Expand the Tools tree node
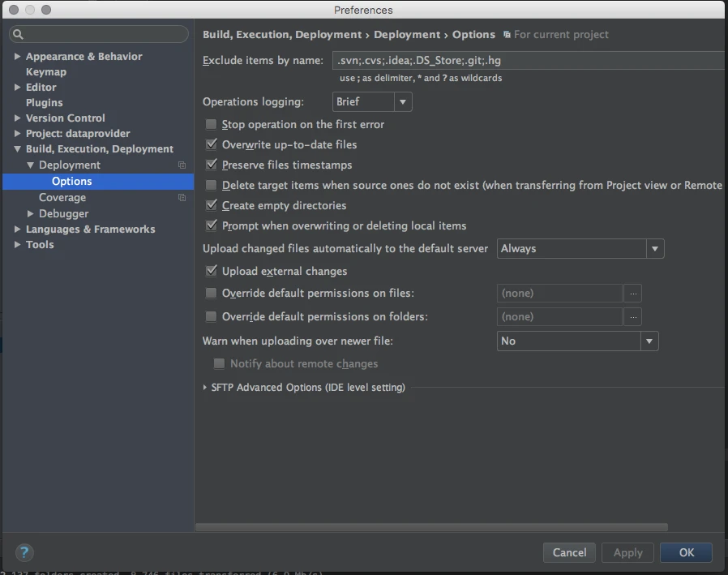The width and height of the screenshot is (728, 575). [17, 244]
